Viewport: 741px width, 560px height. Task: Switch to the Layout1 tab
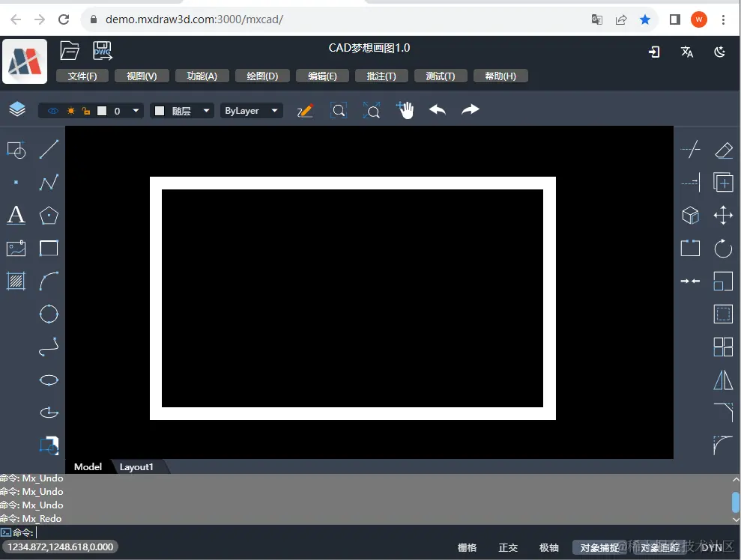tap(136, 466)
